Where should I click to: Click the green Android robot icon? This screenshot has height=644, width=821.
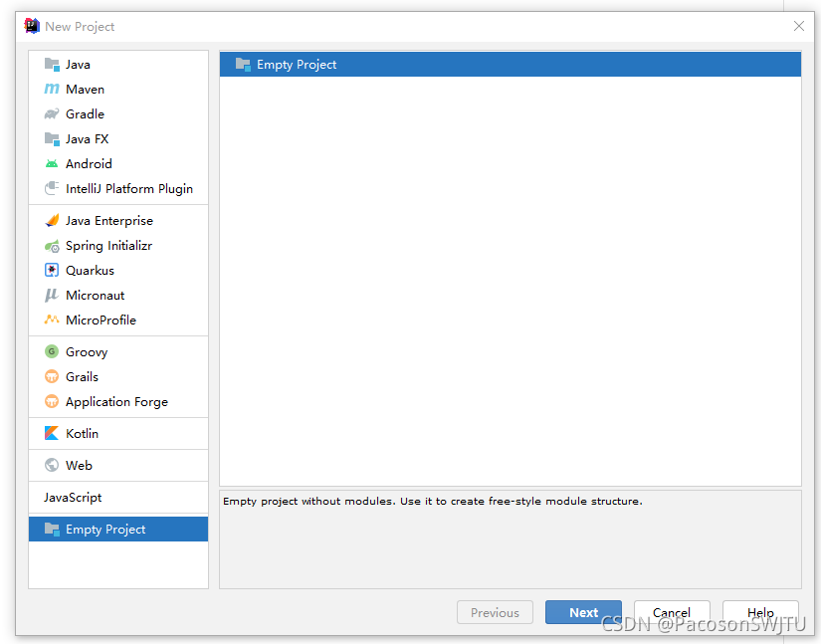tap(52, 164)
